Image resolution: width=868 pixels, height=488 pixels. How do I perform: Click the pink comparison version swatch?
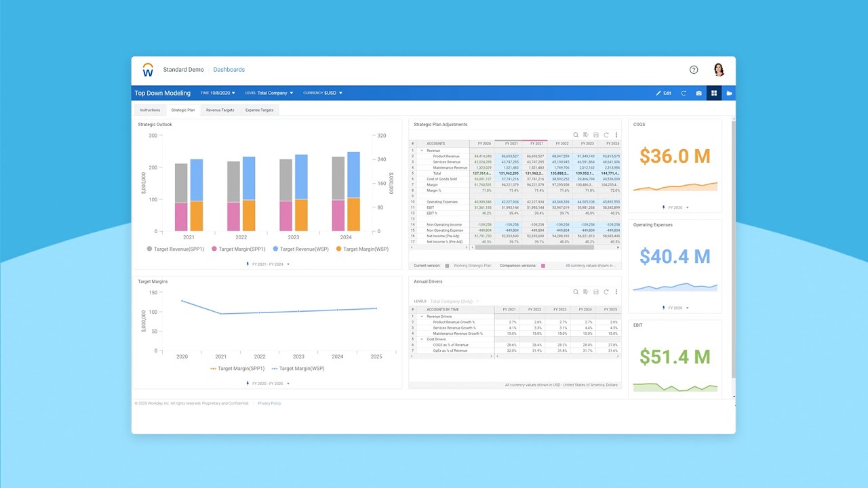(542, 266)
